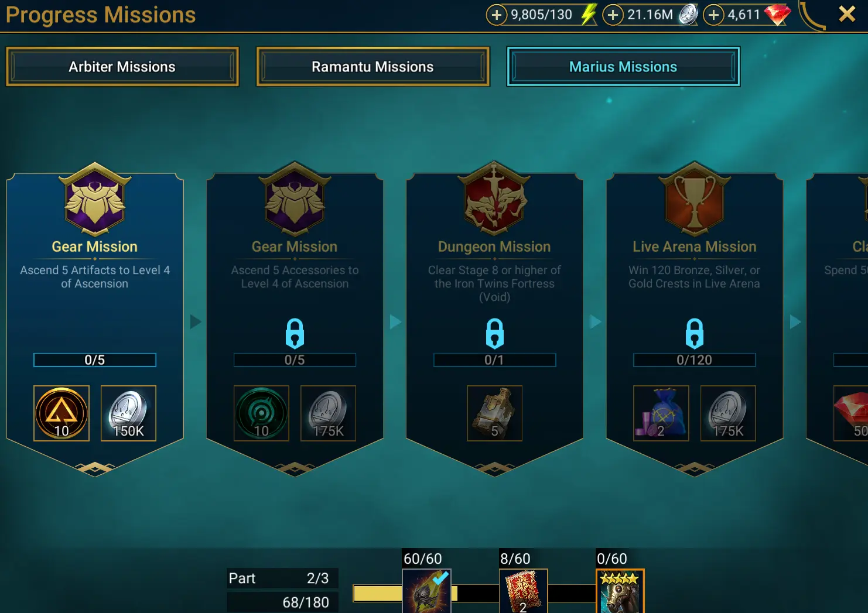Select the Marius Missions tab
This screenshot has height=613, width=868.
[623, 67]
